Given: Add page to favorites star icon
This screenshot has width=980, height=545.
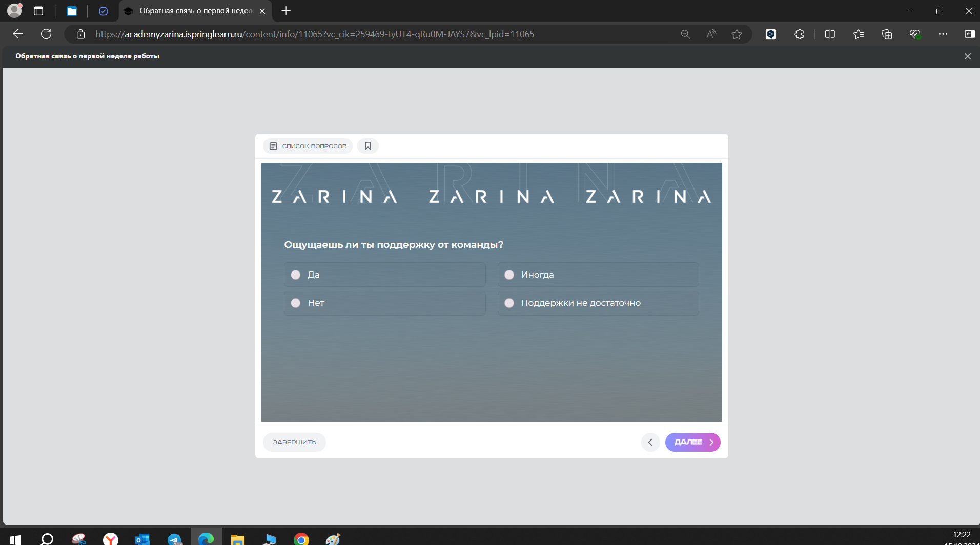Looking at the screenshot, I should point(737,34).
